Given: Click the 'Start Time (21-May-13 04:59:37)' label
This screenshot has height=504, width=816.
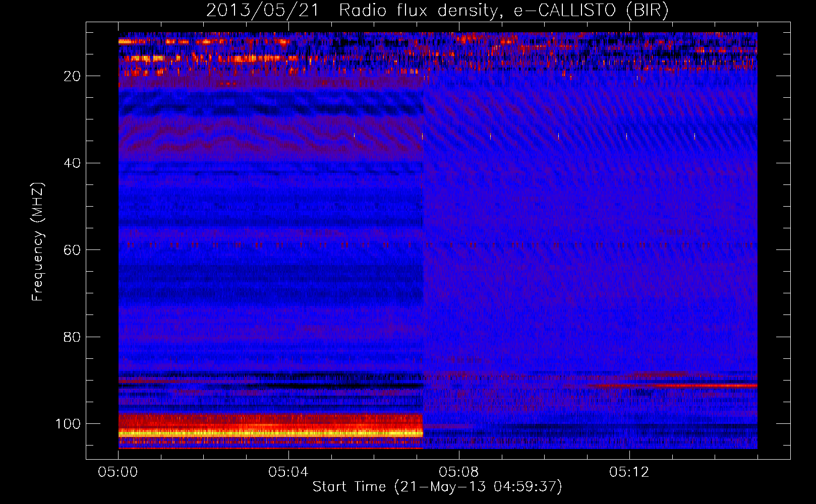Looking at the screenshot, I should 437,487.
